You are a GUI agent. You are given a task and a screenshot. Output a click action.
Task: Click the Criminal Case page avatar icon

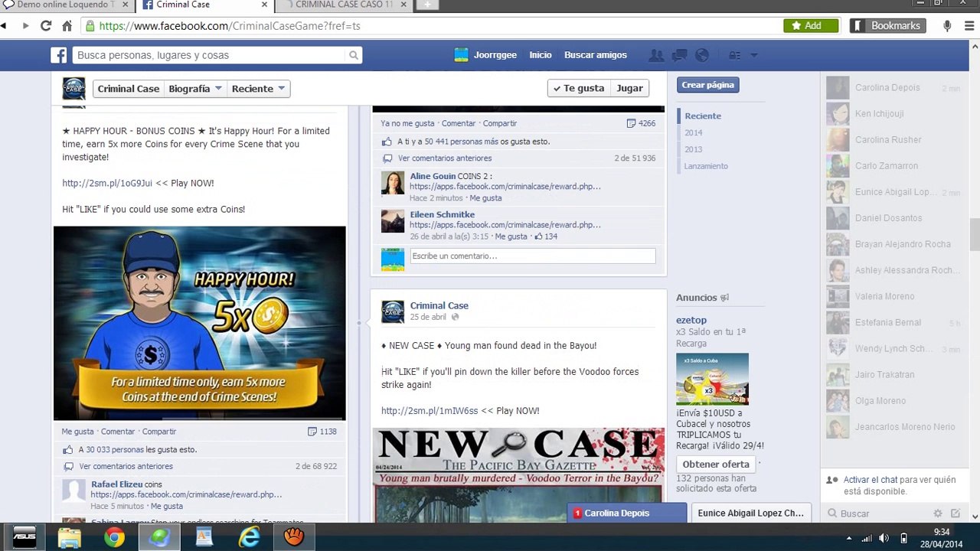pos(73,89)
